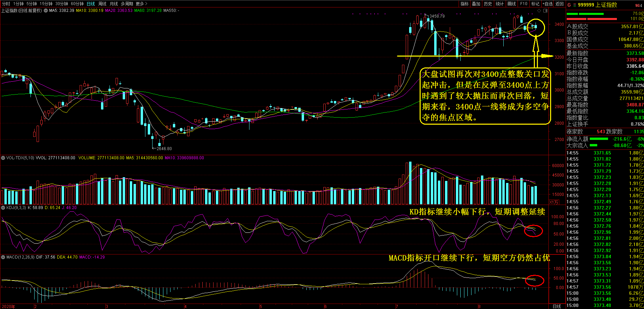The height and width of the screenshot is (309, 644).
Task: Click the 净流入额 -216.6亿 row
Action: tap(605, 139)
